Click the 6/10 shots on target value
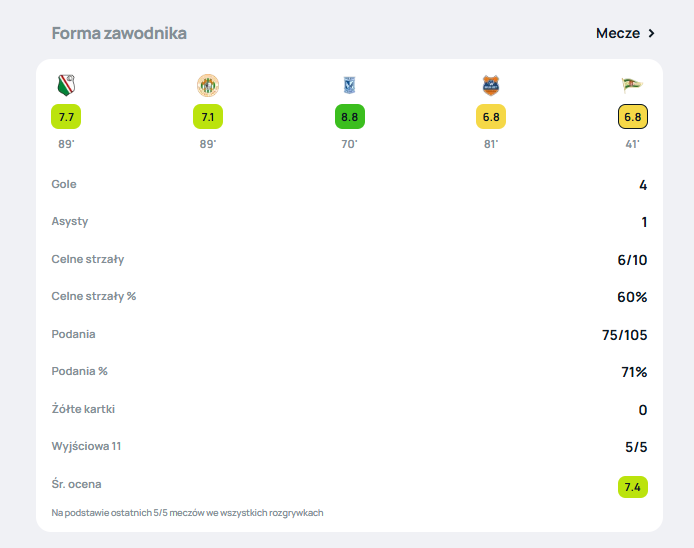694x548 pixels. 632,260
